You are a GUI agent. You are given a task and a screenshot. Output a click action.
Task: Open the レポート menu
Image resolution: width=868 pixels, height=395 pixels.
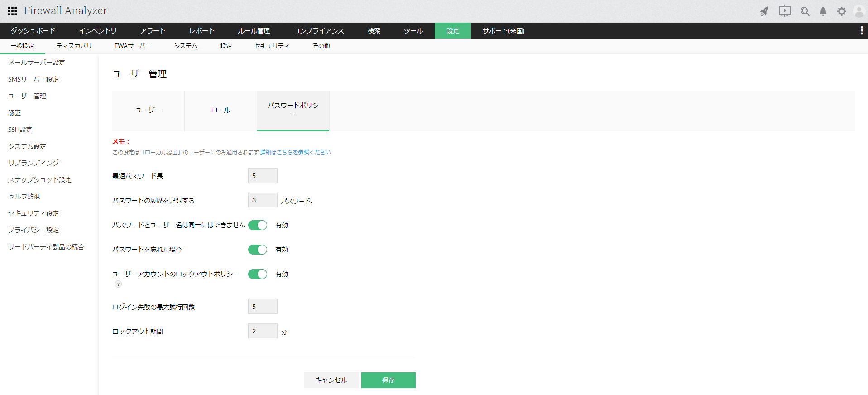(202, 30)
